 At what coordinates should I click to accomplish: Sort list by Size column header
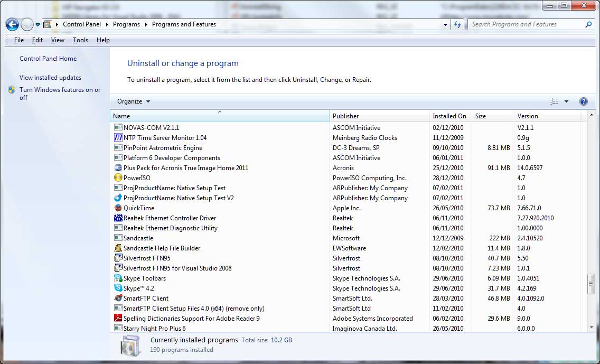493,116
